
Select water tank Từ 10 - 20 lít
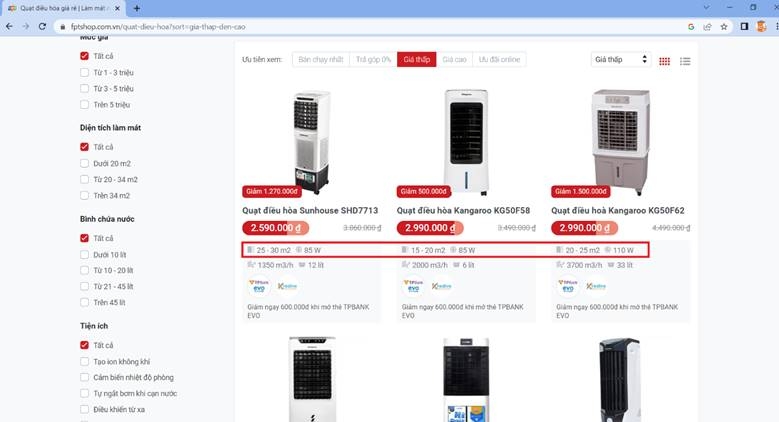coord(84,270)
